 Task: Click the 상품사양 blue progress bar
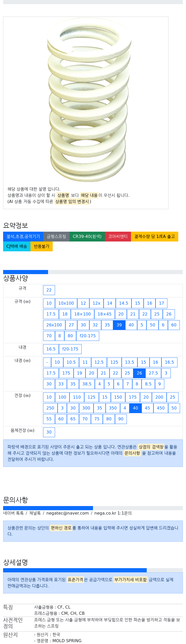coord(26,272)
